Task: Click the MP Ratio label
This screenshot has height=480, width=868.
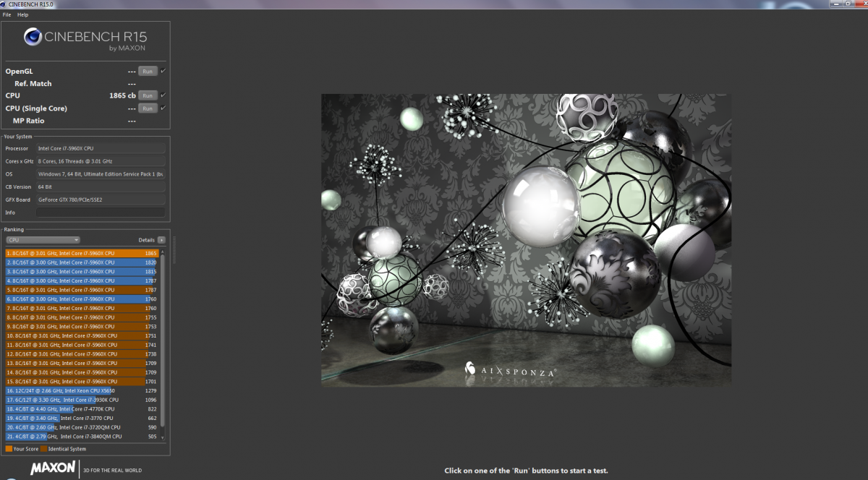Action: tap(28, 121)
